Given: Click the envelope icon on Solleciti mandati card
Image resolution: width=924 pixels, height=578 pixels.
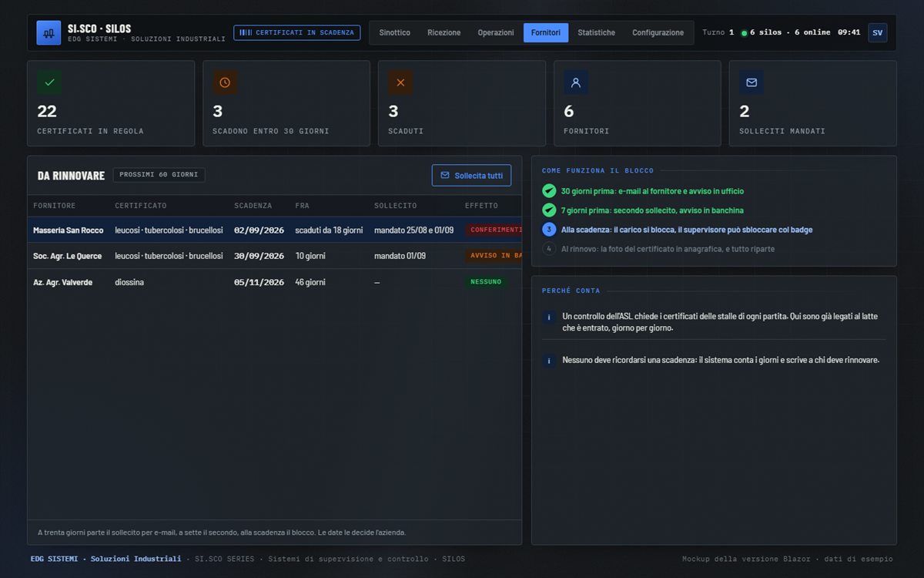Looking at the screenshot, I should tap(752, 82).
